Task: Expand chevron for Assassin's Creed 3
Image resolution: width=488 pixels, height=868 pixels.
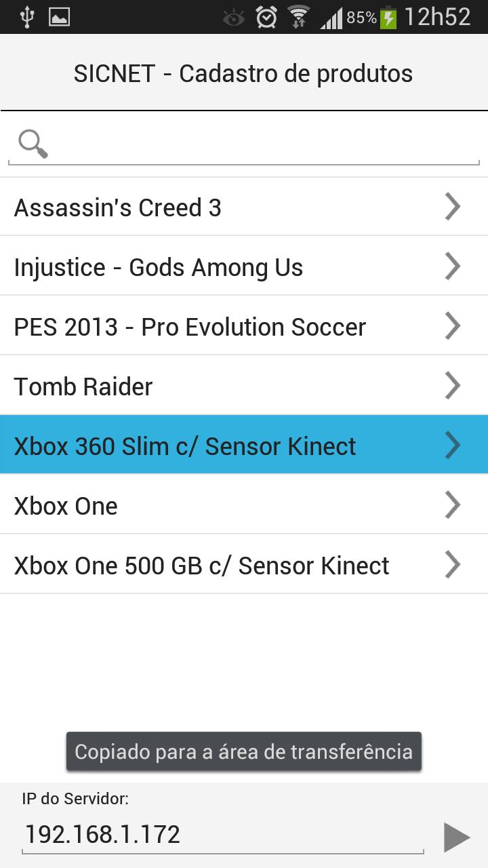Action: (x=452, y=207)
